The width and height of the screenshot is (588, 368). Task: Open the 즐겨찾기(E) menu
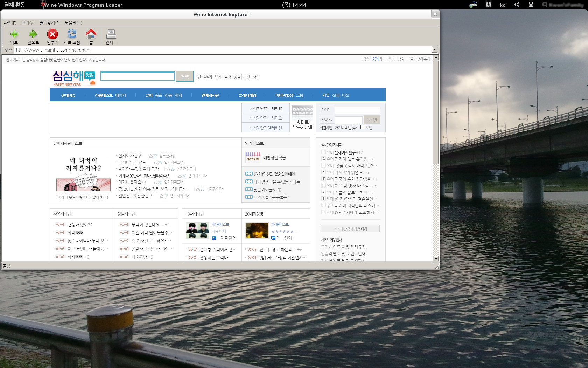pos(49,23)
